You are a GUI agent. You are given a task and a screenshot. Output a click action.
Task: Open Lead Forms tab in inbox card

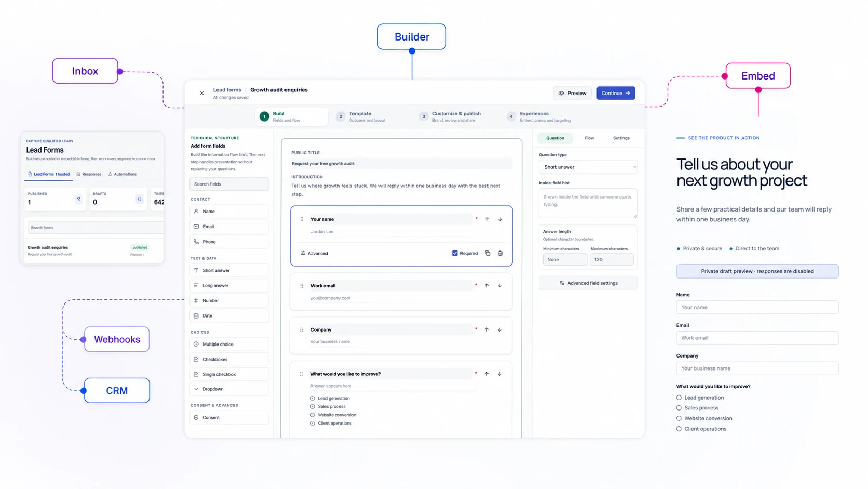pyautogui.click(x=49, y=174)
